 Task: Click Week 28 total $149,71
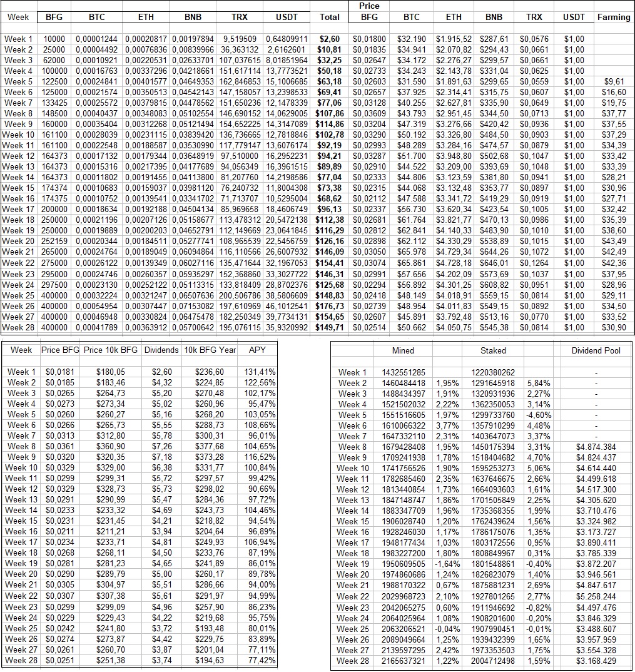329,327
